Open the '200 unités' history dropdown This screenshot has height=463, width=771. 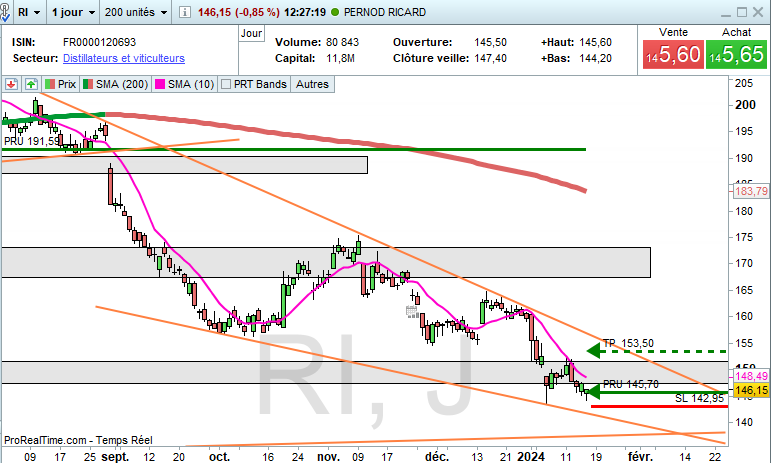[x=136, y=12]
